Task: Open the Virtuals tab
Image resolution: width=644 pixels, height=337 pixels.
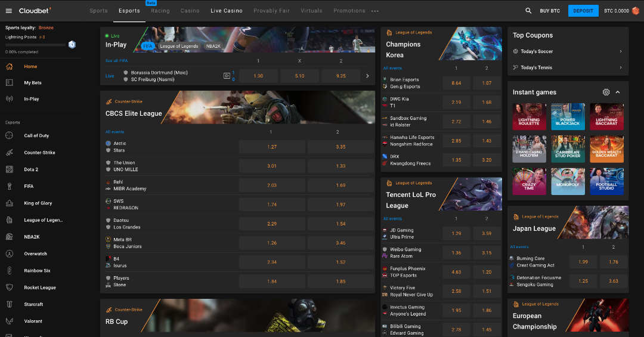Action: pyautogui.click(x=311, y=11)
